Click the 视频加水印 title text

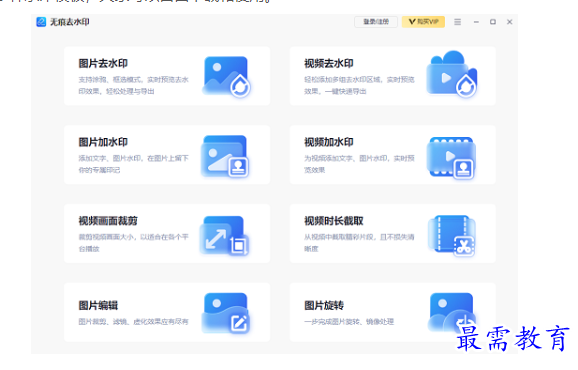(x=329, y=142)
